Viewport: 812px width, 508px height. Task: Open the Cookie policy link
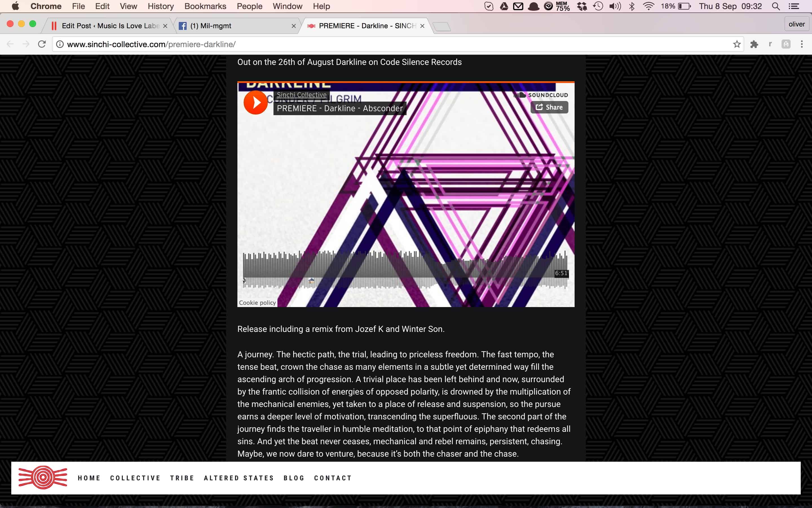click(257, 303)
